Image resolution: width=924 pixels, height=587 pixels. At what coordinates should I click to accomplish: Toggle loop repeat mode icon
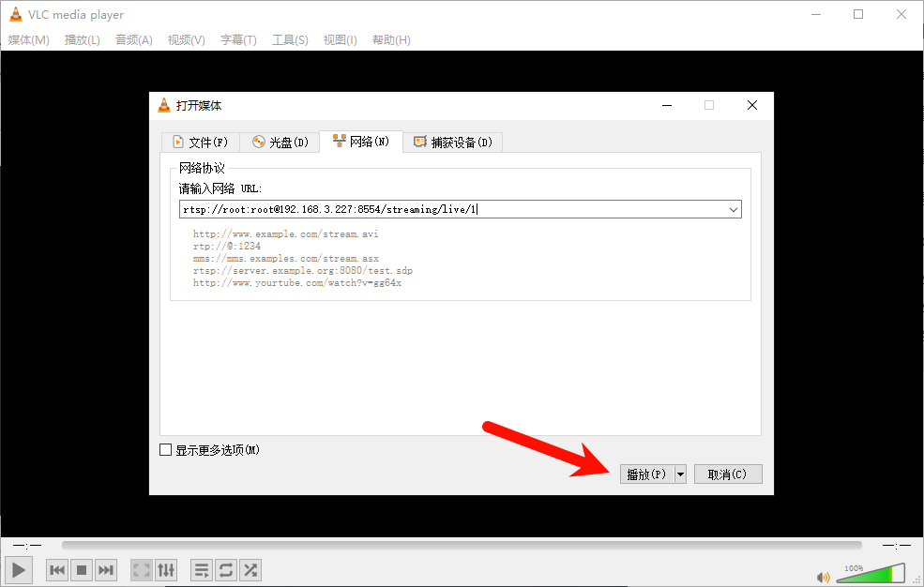[x=226, y=570]
